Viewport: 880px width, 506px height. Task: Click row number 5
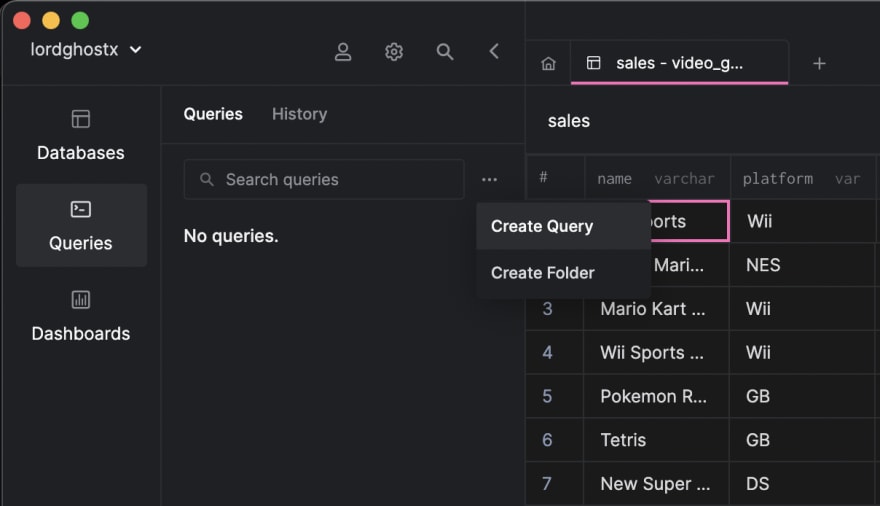[547, 396]
